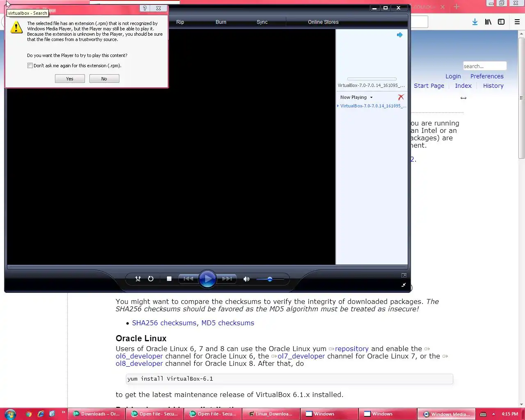Open the browser library icon
Image resolution: width=525 pixels, height=420 pixels.
488,22
